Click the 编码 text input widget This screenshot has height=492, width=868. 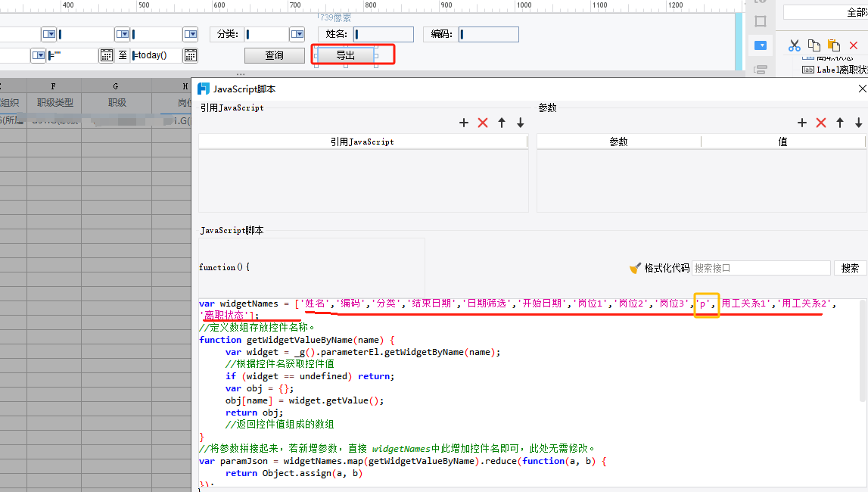point(489,34)
